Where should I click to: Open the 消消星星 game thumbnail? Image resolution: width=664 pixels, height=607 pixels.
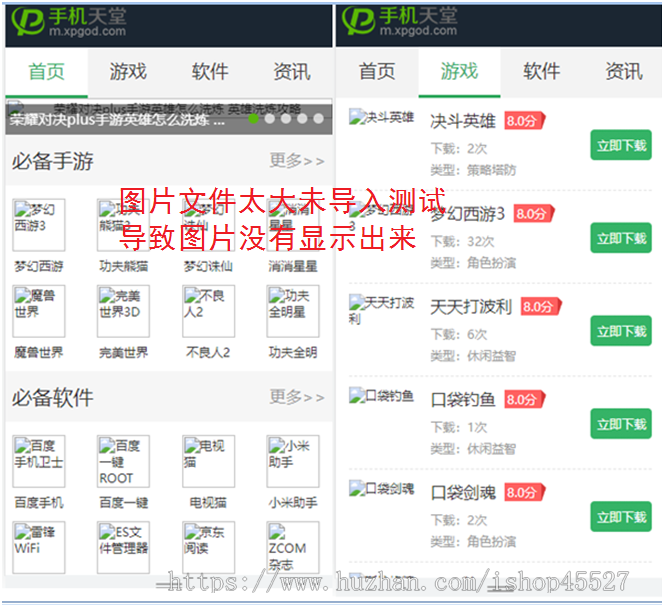pyautogui.click(x=293, y=225)
